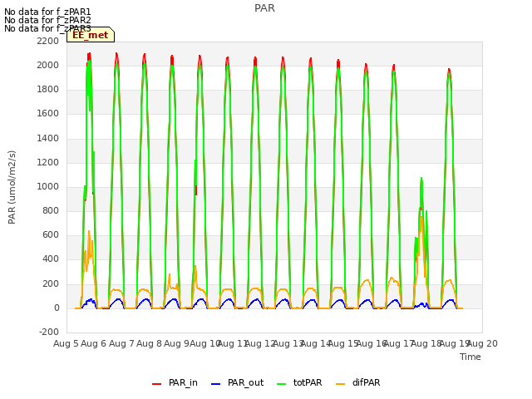Click the 1000 y-axis tick label
Viewport: 532px width, 399px height.
coord(48,186)
